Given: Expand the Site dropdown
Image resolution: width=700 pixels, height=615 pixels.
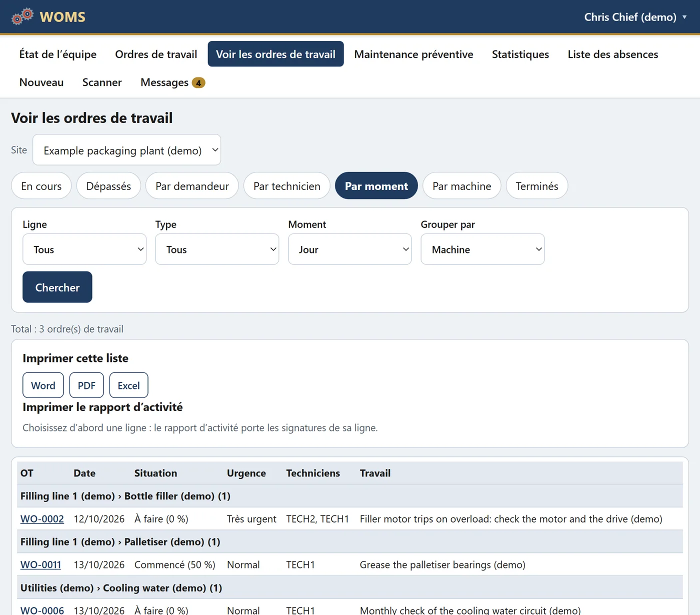Looking at the screenshot, I should click(x=126, y=150).
